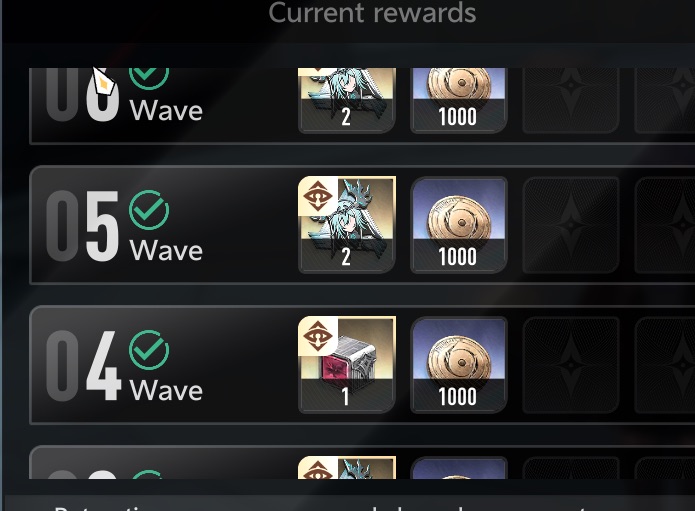695x511 pixels.
Task: Click Wave 04 green completion checkmark
Action: coord(149,350)
